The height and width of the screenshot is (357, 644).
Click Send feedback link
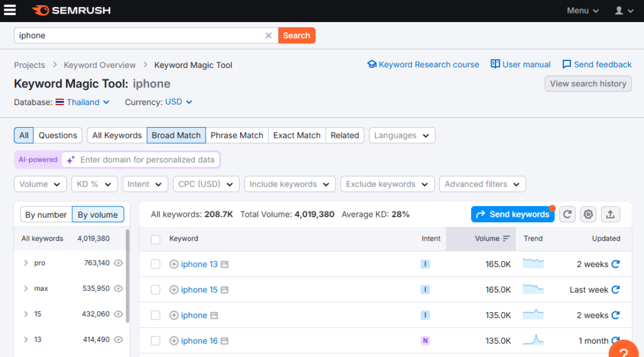click(597, 65)
